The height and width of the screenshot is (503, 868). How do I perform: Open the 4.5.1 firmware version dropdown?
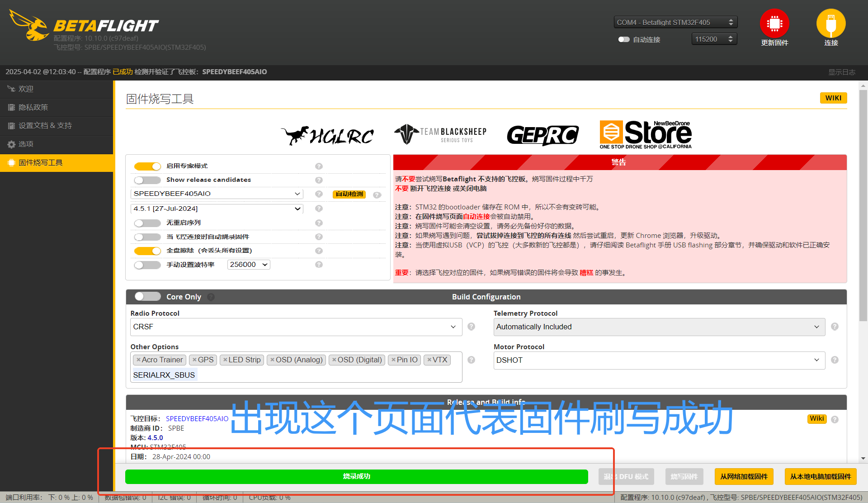pyautogui.click(x=217, y=209)
